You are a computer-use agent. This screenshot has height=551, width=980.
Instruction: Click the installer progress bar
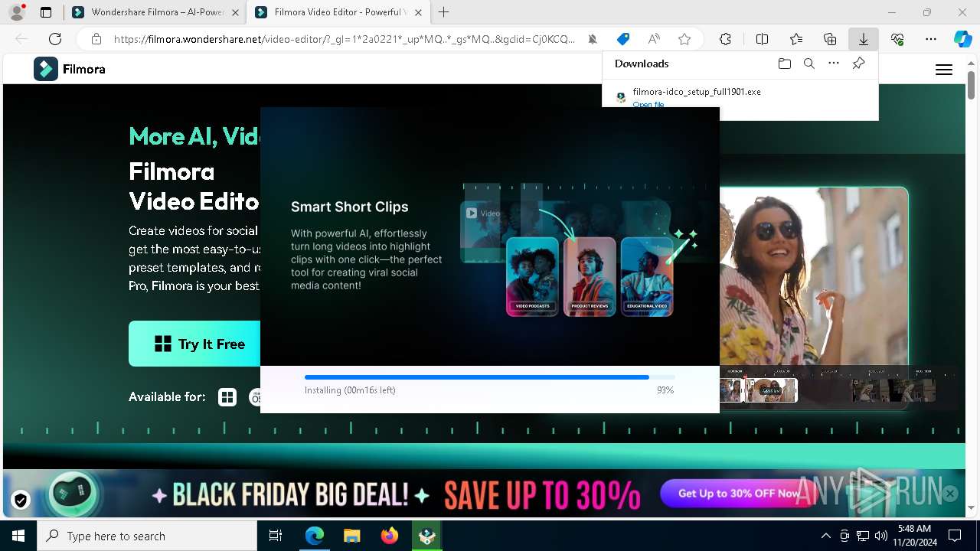[490, 377]
